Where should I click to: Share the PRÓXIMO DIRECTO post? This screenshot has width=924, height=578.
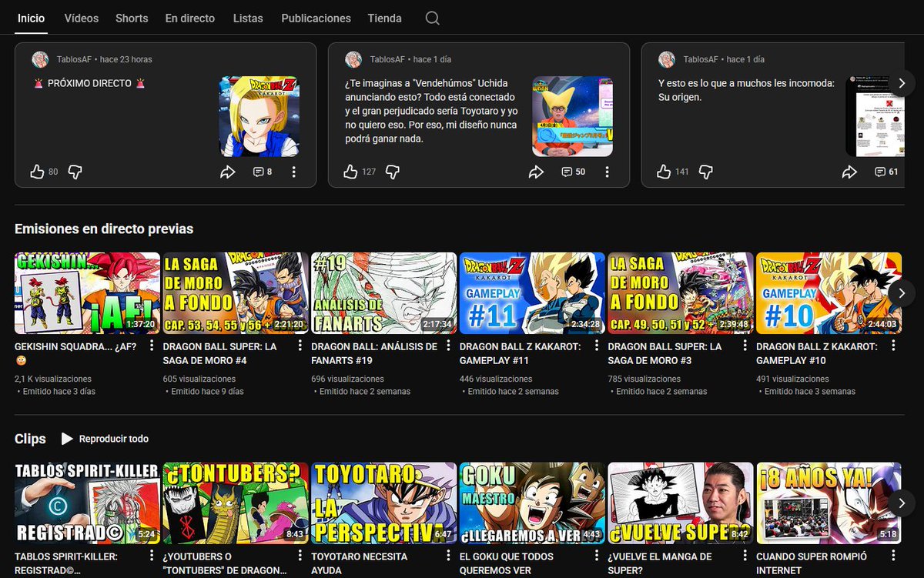point(227,172)
